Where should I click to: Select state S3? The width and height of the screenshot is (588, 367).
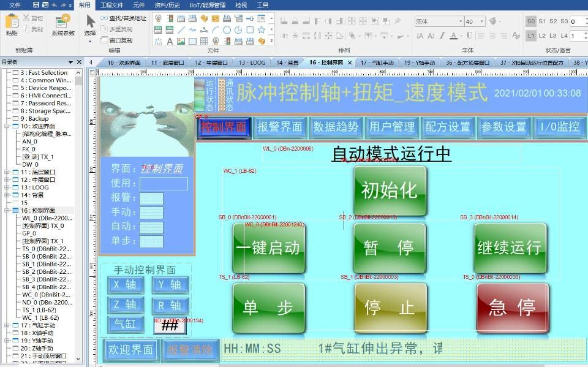564,21
